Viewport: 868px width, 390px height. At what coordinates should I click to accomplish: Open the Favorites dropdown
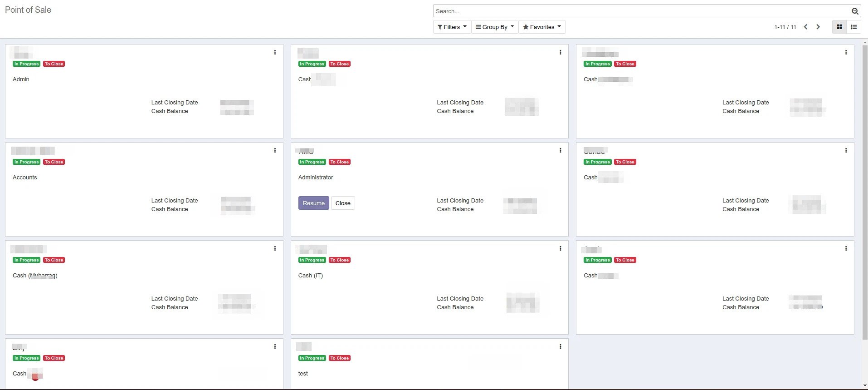click(x=541, y=27)
